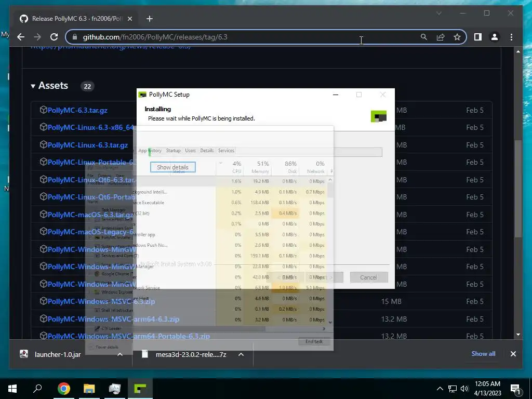Open the Chrome profile menu

495,37
